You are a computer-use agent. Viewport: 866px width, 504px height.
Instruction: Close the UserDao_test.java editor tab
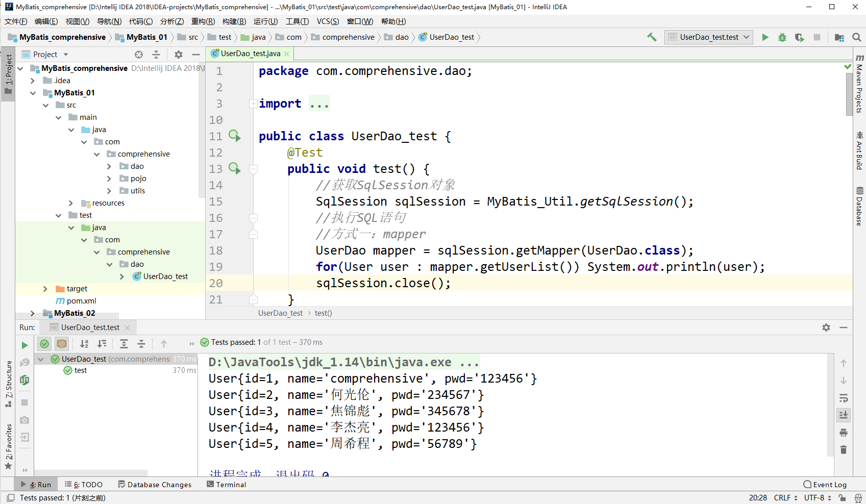coord(287,54)
